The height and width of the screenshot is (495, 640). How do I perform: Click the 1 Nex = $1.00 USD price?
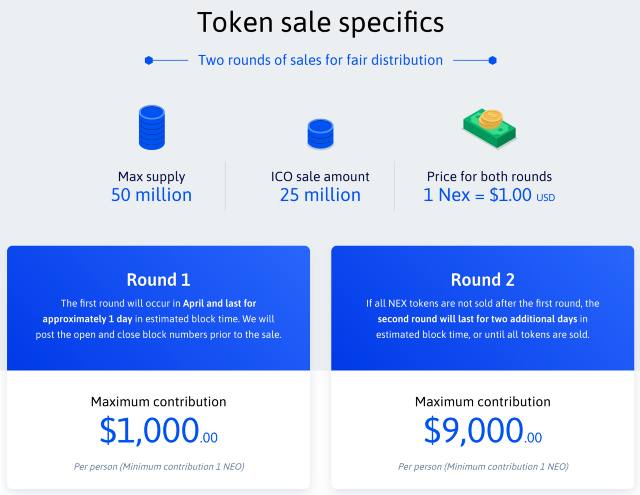pyautogui.click(x=489, y=195)
